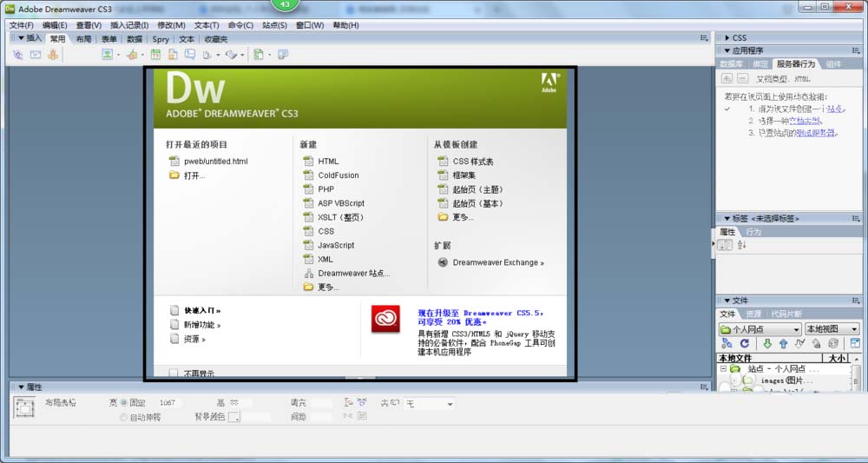Switch to the Spry insert tab
Screen dimensions: 868x463
coord(161,39)
